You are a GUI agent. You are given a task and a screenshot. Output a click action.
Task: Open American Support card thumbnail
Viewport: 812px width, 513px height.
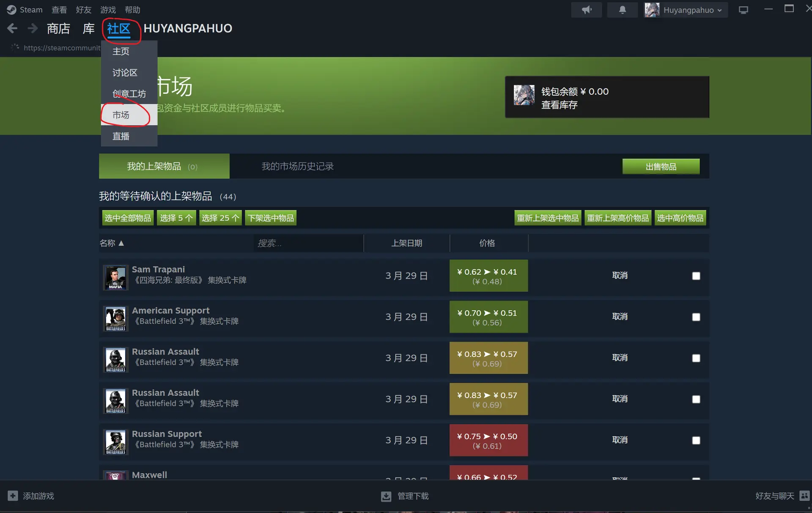tap(115, 319)
